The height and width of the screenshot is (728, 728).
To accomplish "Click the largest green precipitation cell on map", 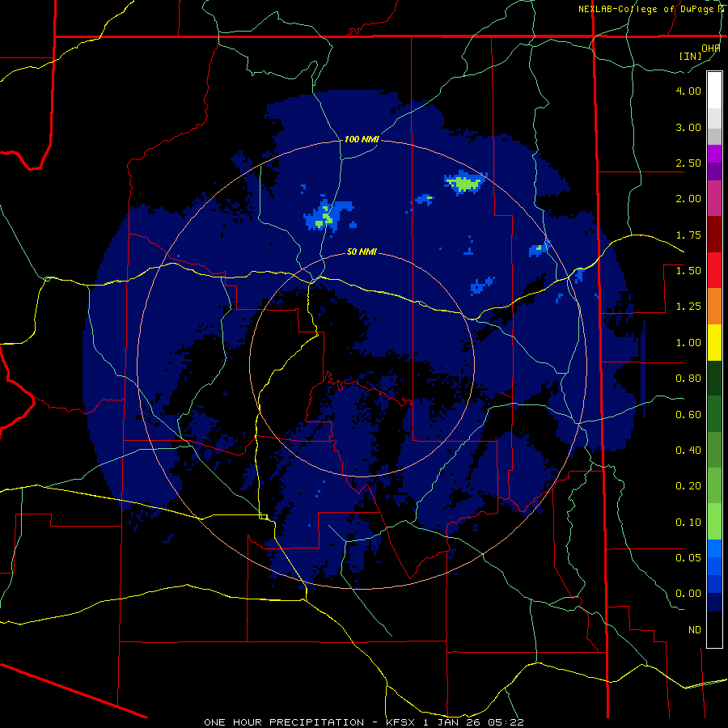I will (465, 184).
